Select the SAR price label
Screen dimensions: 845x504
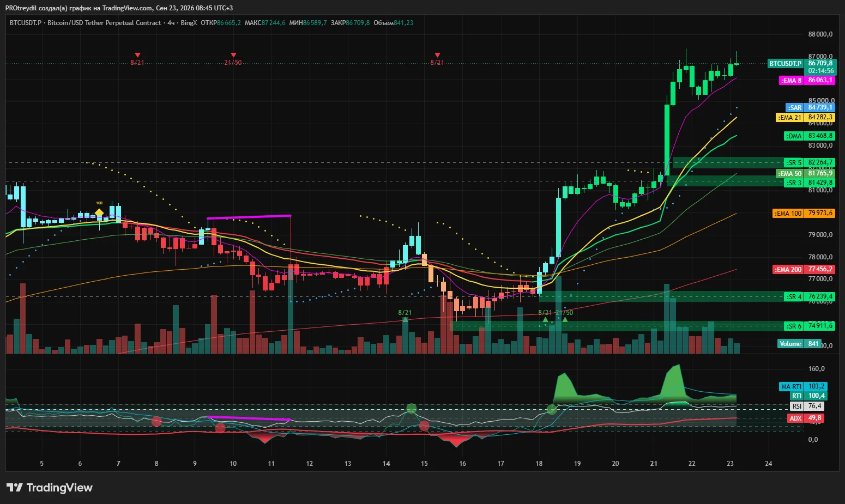pyautogui.click(x=811, y=107)
